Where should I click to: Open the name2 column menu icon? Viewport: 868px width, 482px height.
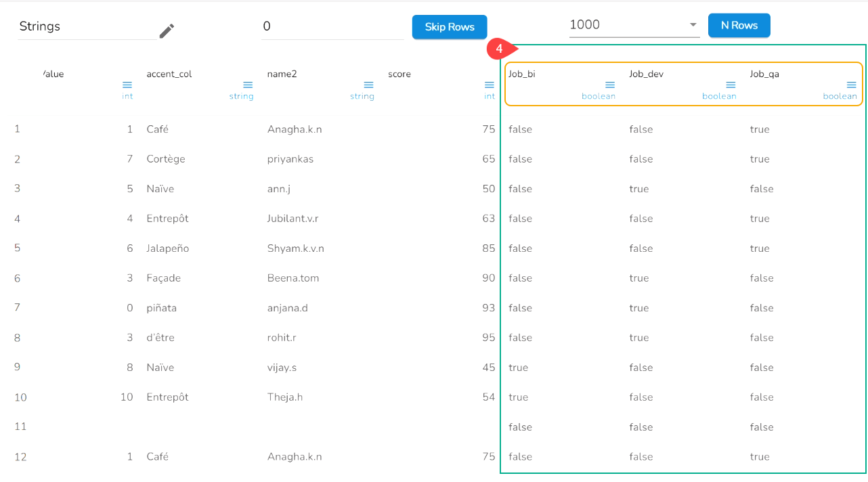[368, 85]
